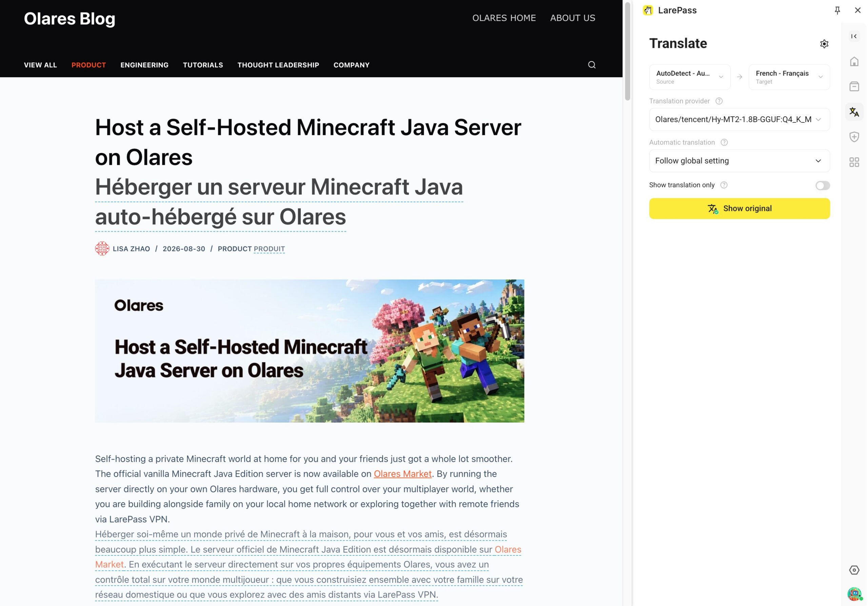The width and height of the screenshot is (868, 606).
Task: Click the LarePass logo icon
Action: coord(648,10)
